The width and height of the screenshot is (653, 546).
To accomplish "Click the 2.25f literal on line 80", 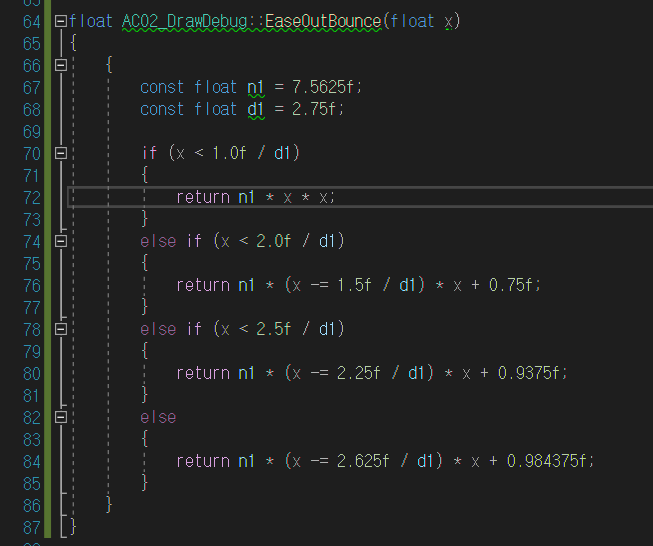I will pos(359,373).
